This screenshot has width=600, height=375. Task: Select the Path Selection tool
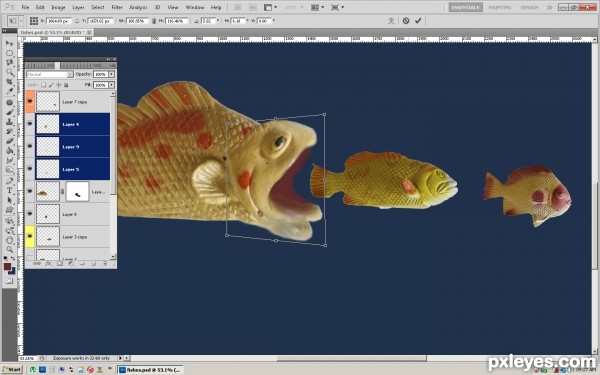9,200
